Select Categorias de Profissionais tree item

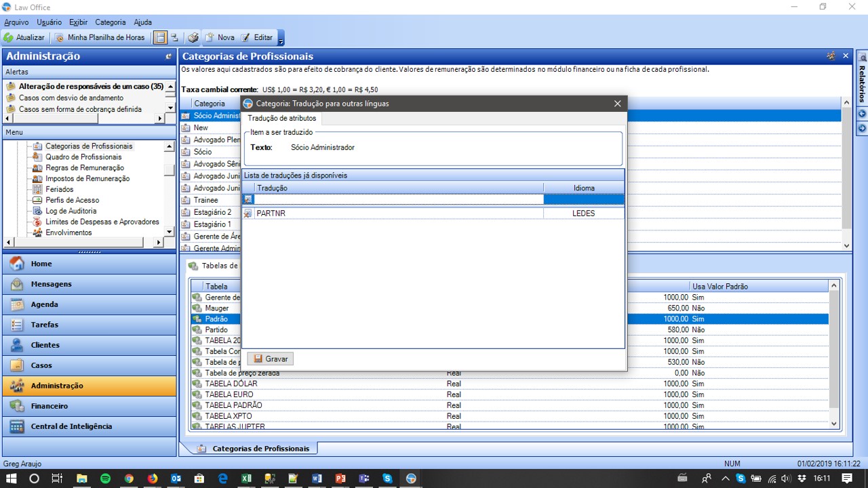pos(89,146)
